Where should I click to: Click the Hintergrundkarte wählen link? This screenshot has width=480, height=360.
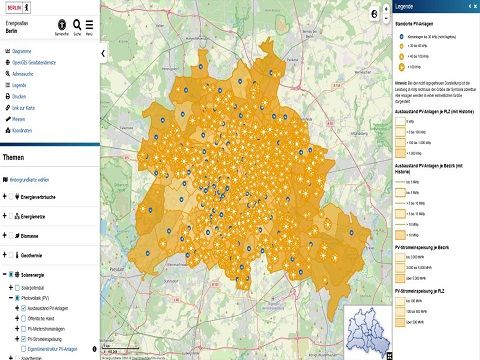[x=29, y=180]
